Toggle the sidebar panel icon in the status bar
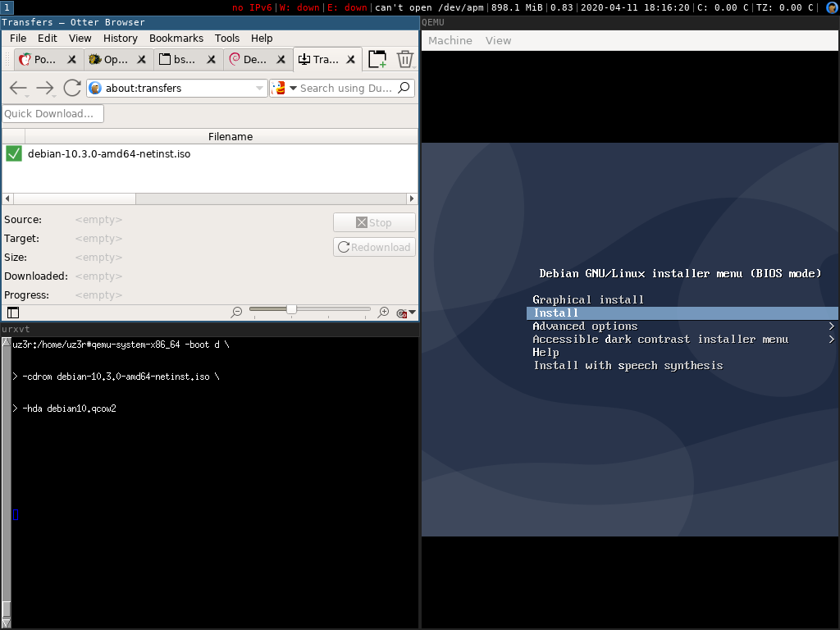The width and height of the screenshot is (840, 630). (x=13, y=313)
